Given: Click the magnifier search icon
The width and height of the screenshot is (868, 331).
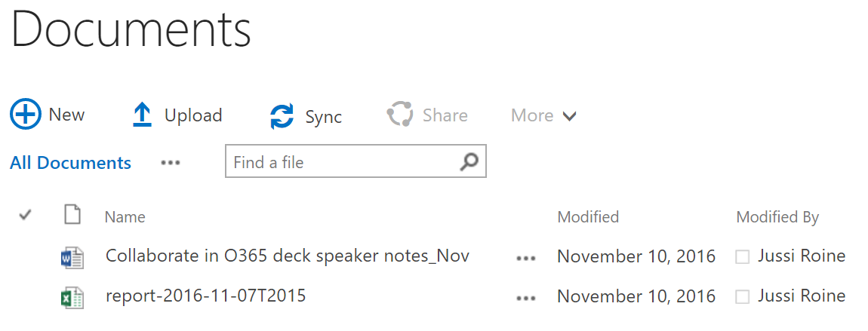Looking at the screenshot, I should coord(469,161).
